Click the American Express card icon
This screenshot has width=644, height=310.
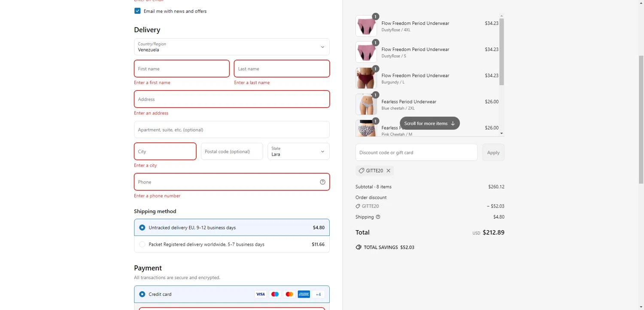click(304, 294)
